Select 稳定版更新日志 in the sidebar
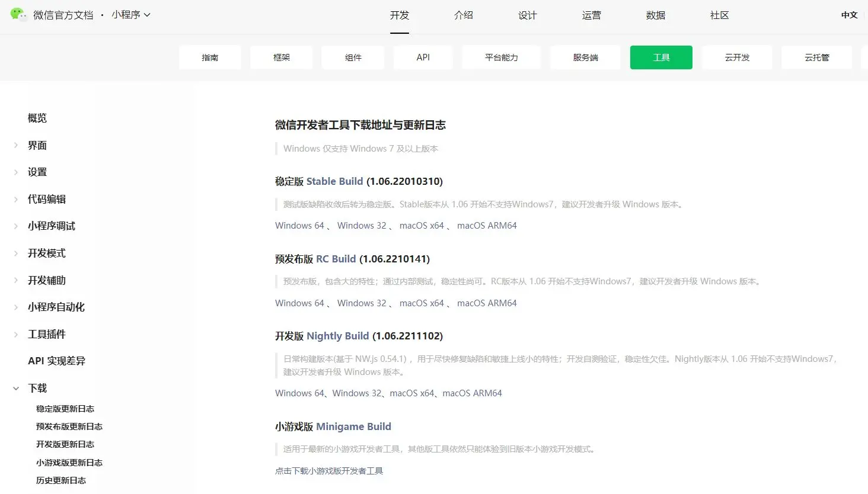This screenshot has width=868, height=494. pos(65,408)
